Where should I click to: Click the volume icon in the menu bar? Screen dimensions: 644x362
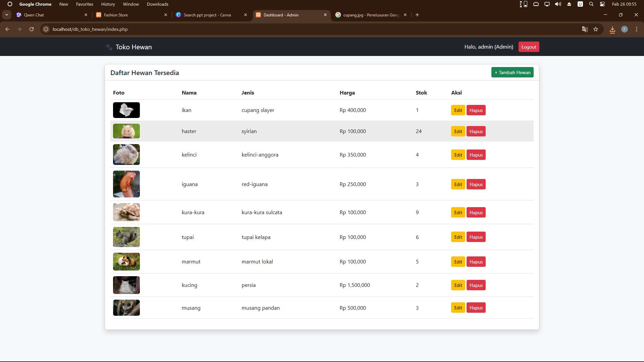point(558,4)
